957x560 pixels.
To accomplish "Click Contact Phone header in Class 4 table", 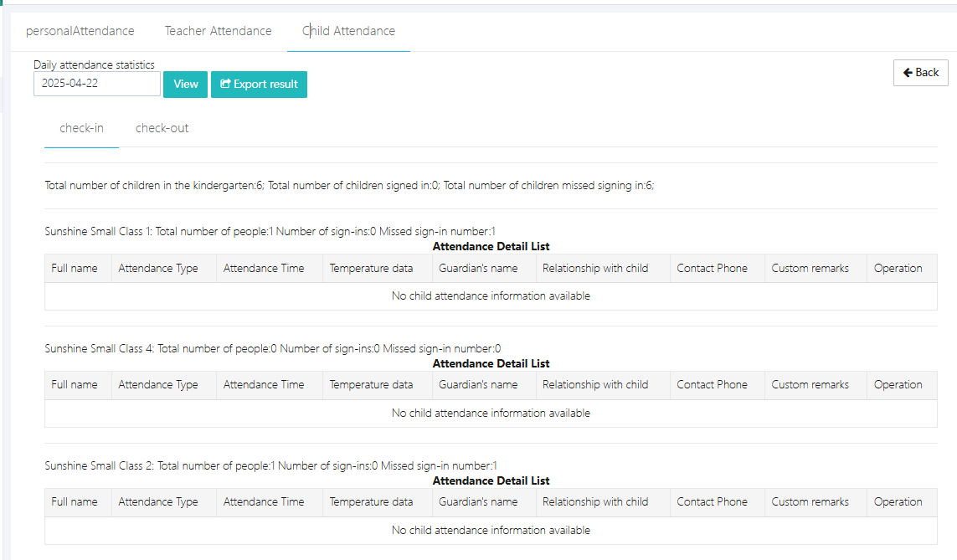I will (712, 385).
